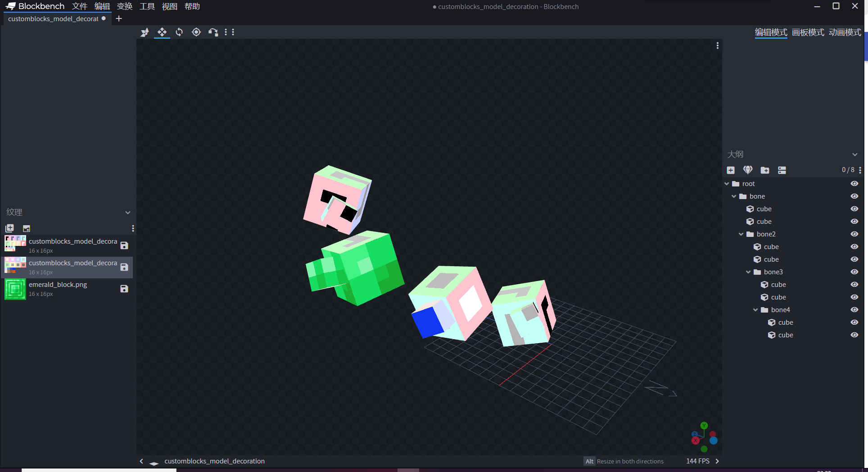
Task: Click the customblocks_model_decoration status bar name
Action: [214, 461]
